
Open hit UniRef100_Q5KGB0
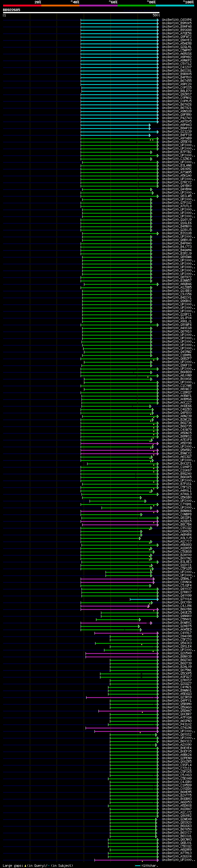coord(177,497)
